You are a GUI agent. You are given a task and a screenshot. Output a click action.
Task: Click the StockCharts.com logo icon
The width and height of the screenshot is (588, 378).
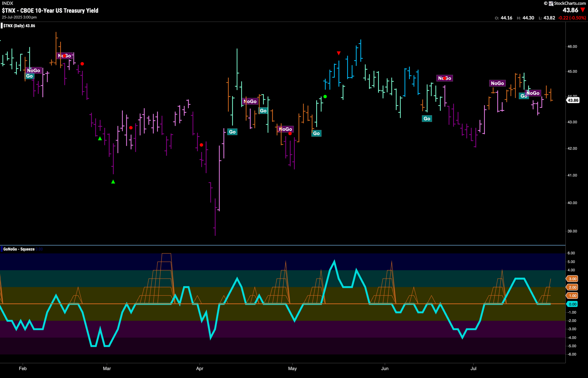coord(551,3)
